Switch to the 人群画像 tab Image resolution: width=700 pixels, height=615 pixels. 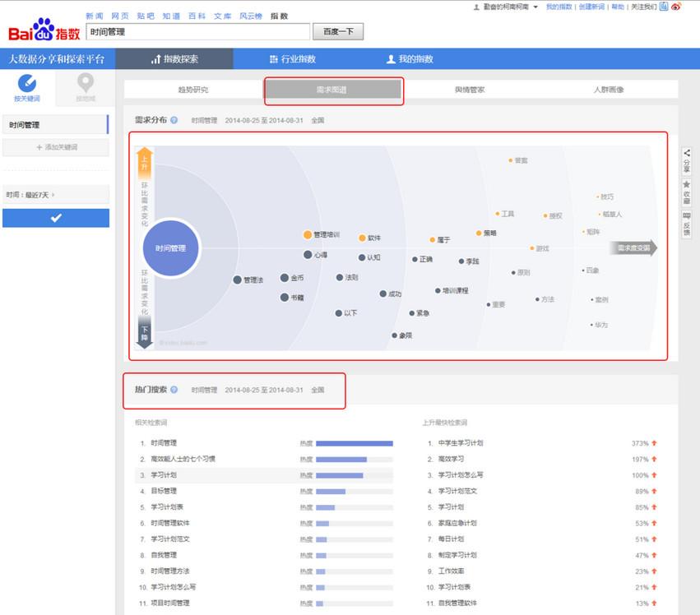(x=609, y=90)
